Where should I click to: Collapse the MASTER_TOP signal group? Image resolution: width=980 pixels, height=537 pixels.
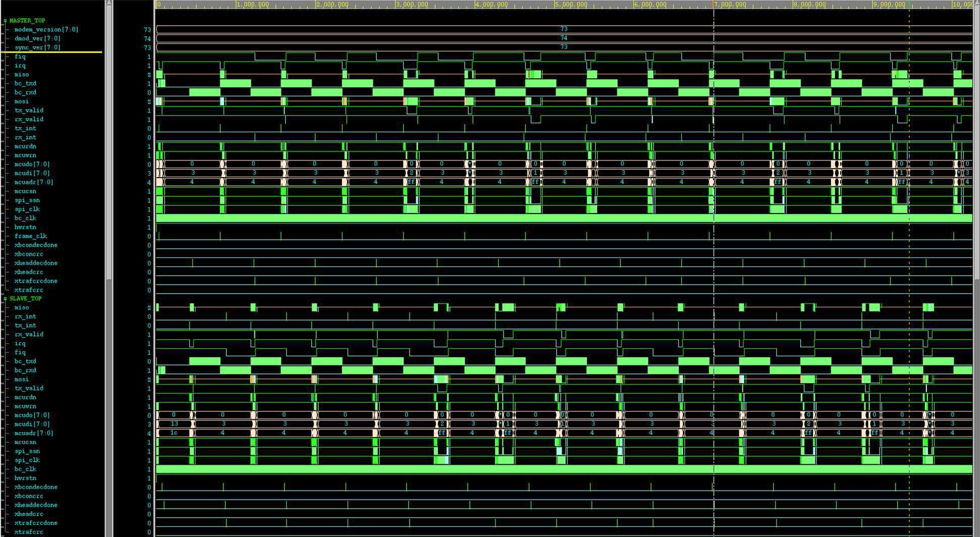pyautogui.click(x=5, y=21)
